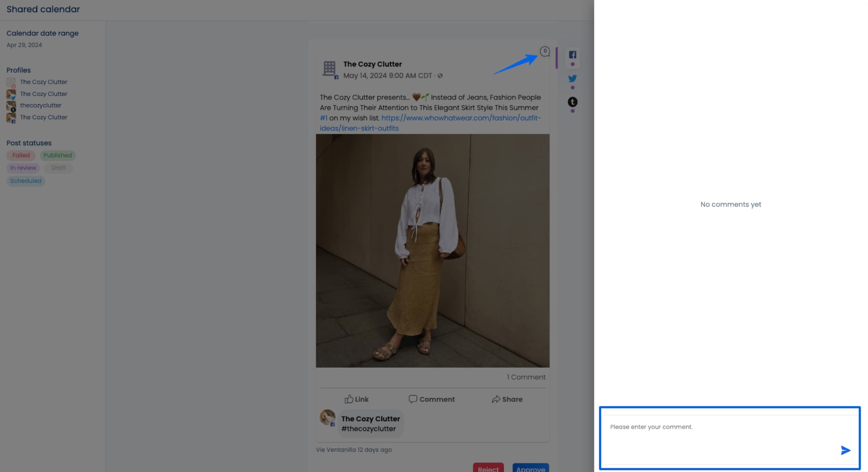The height and width of the screenshot is (472, 868).
Task: Toggle the Failed post status filter
Action: tap(21, 155)
